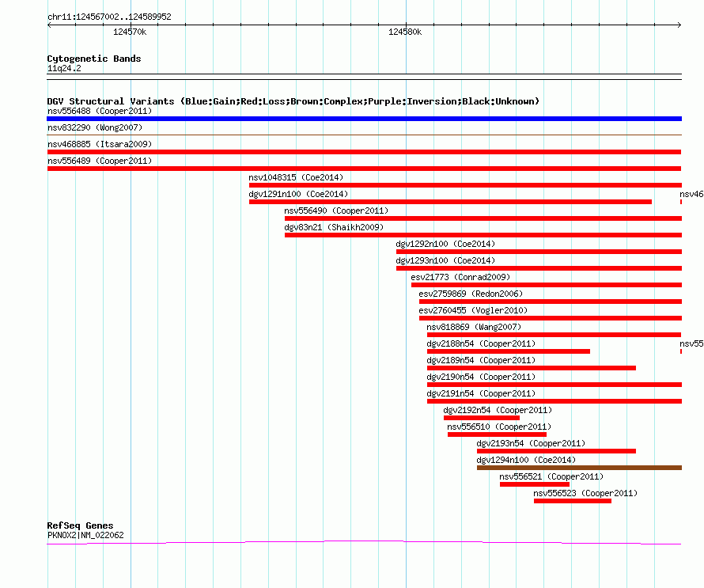Image resolution: width=704 pixels, height=588 pixels.
Task: Select the red bar under dgv2189n54
Action: 532,368
